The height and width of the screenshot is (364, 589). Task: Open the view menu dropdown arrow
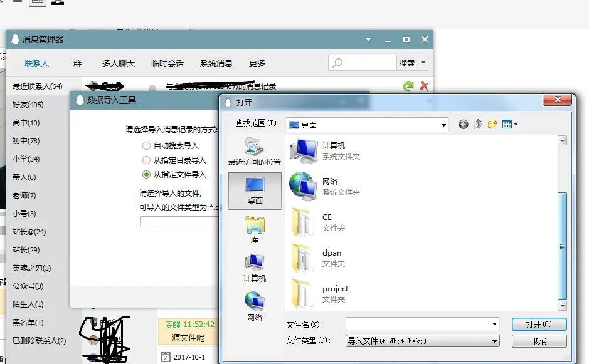pyautogui.click(x=516, y=125)
